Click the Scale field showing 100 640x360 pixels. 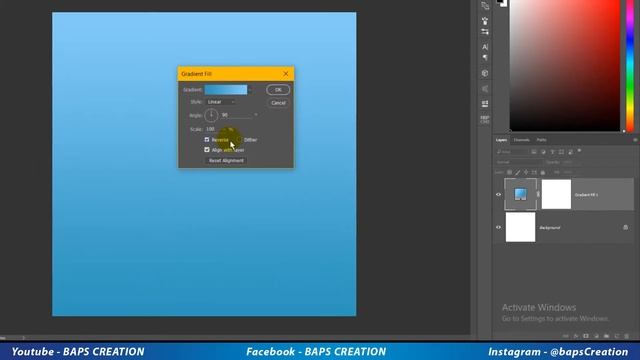point(215,129)
